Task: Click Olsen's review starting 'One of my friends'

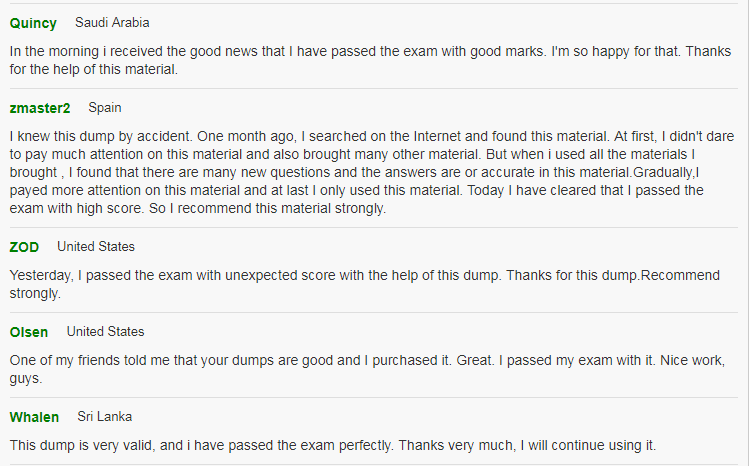Action: click(367, 369)
